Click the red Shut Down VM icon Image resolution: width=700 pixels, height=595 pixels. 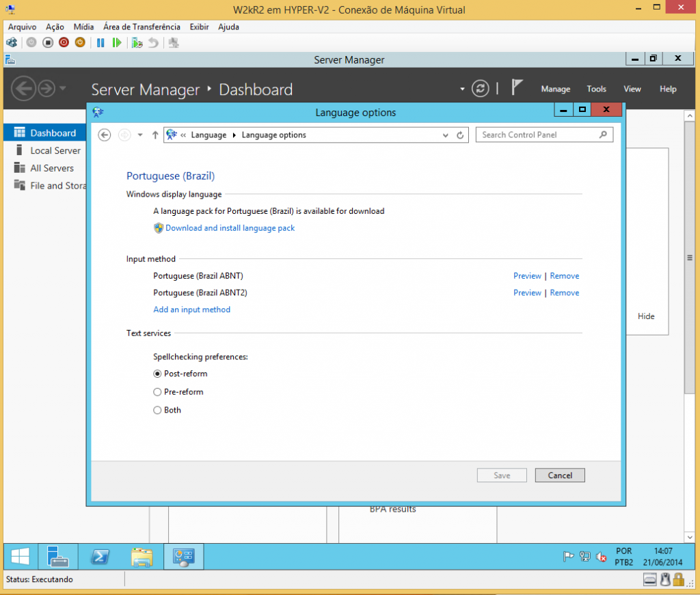pyautogui.click(x=64, y=42)
